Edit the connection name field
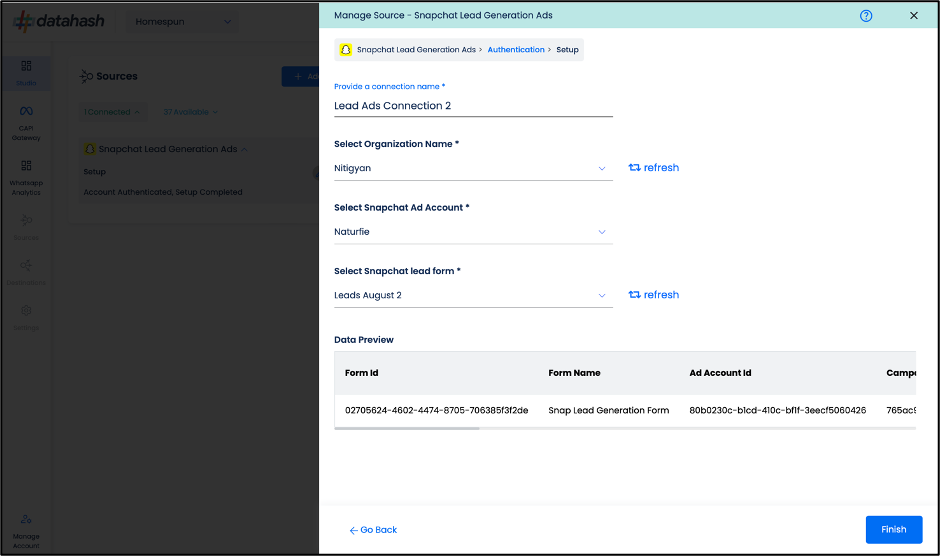940x556 pixels. (x=473, y=106)
